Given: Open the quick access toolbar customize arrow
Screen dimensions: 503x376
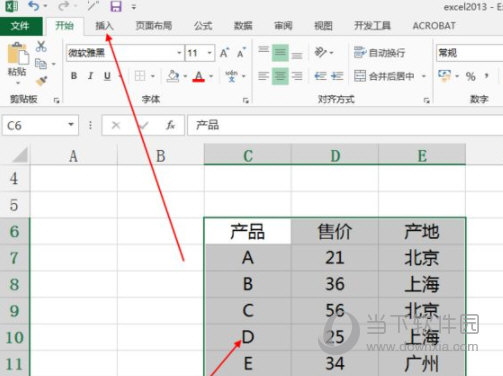Looking at the screenshot, I should [x=134, y=7].
